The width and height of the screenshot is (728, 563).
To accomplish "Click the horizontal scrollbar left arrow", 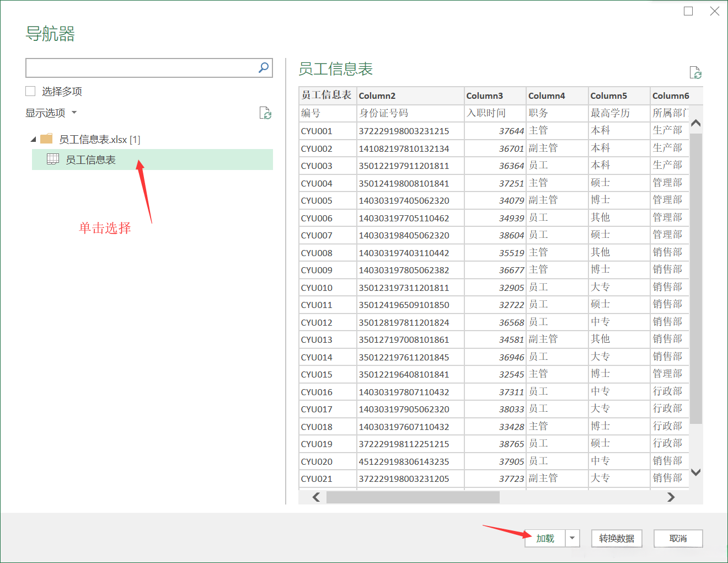I will [316, 497].
